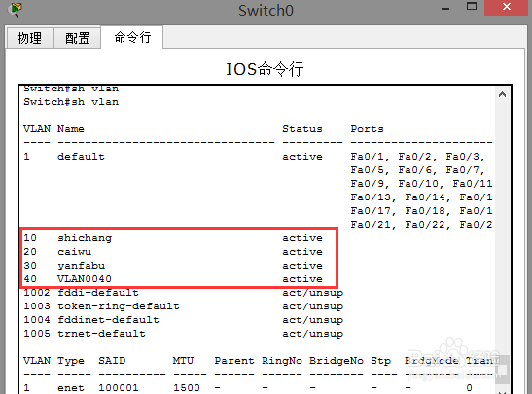This screenshot has width=532, height=394.
Task: Click the 'IOS命令行' heading
Action: pyautogui.click(x=265, y=69)
